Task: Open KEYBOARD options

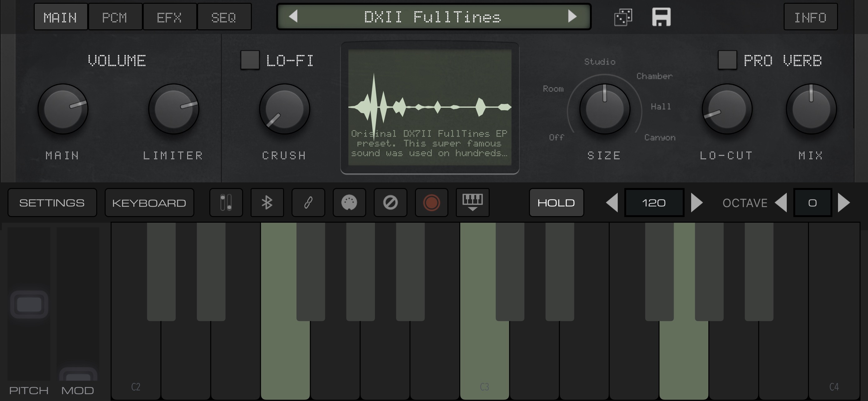Action: pyautogui.click(x=149, y=203)
